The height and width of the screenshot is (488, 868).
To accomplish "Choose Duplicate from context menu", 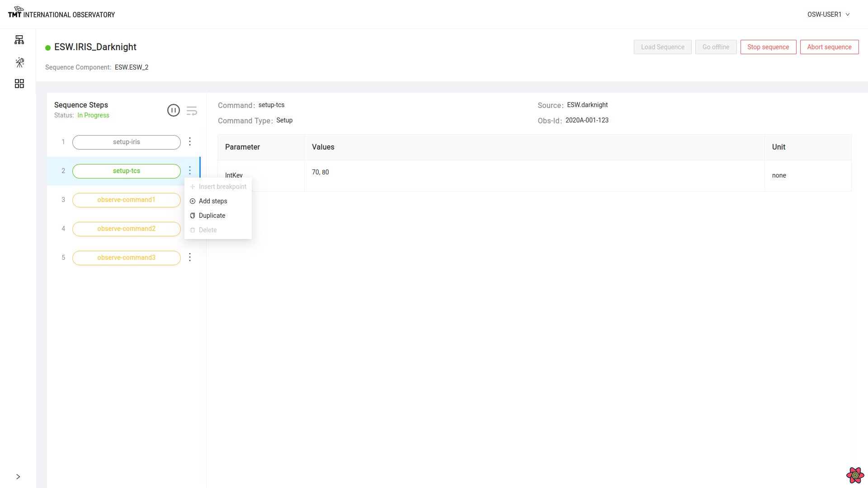I will pyautogui.click(x=218, y=216).
